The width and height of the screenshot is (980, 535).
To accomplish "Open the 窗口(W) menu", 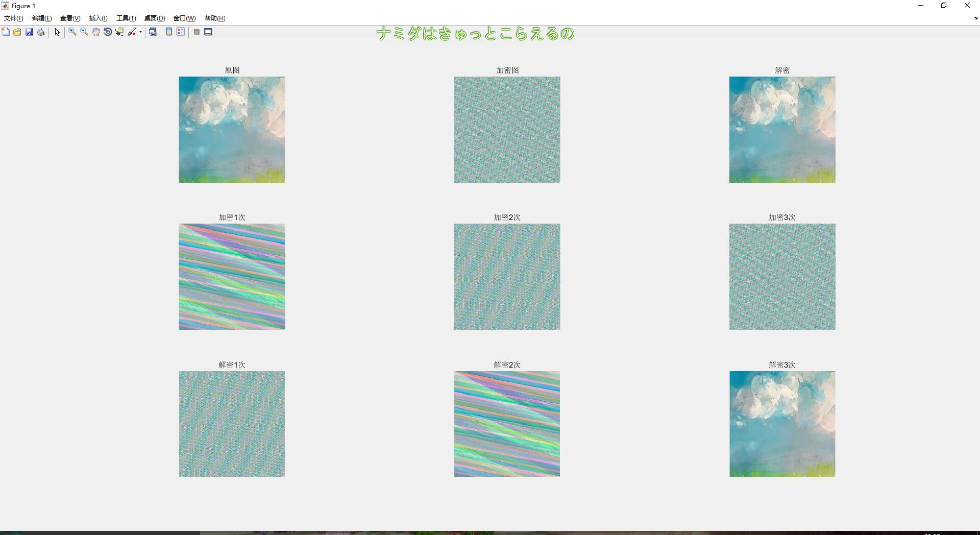I will [x=184, y=18].
